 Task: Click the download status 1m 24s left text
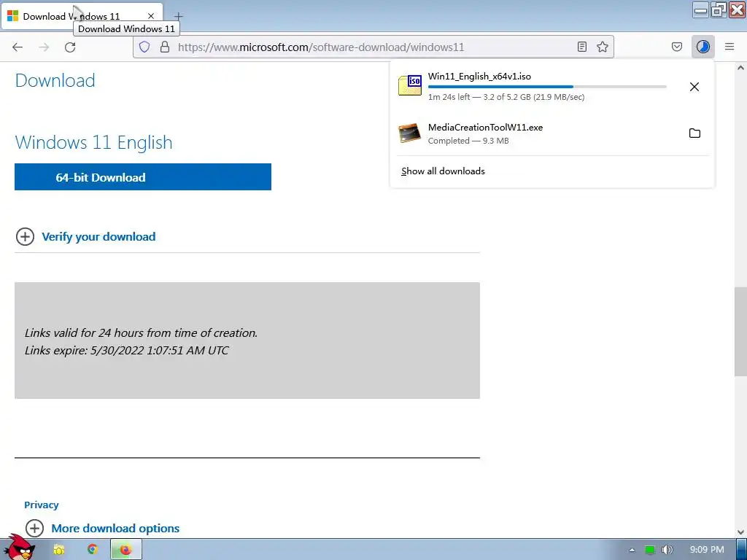click(506, 97)
